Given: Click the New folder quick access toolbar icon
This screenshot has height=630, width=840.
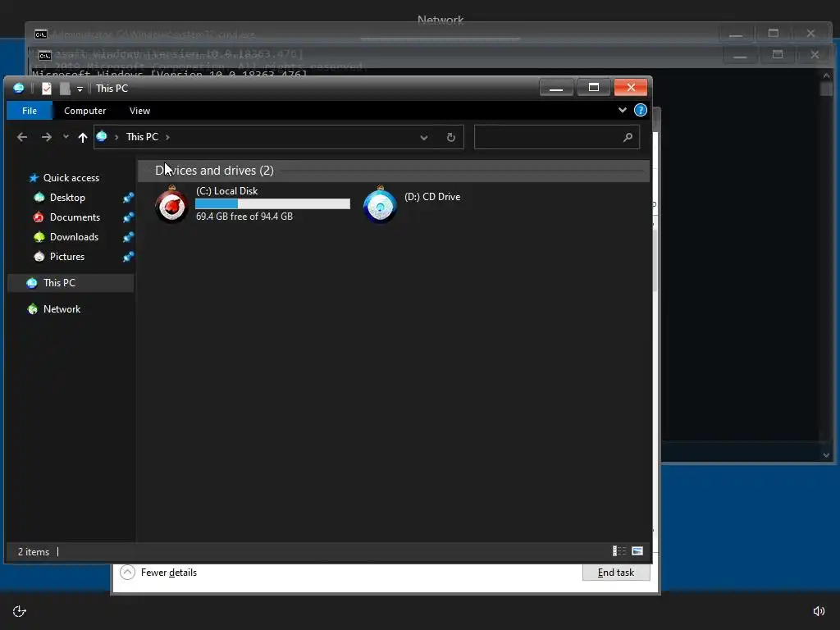Looking at the screenshot, I should click(x=65, y=89).
